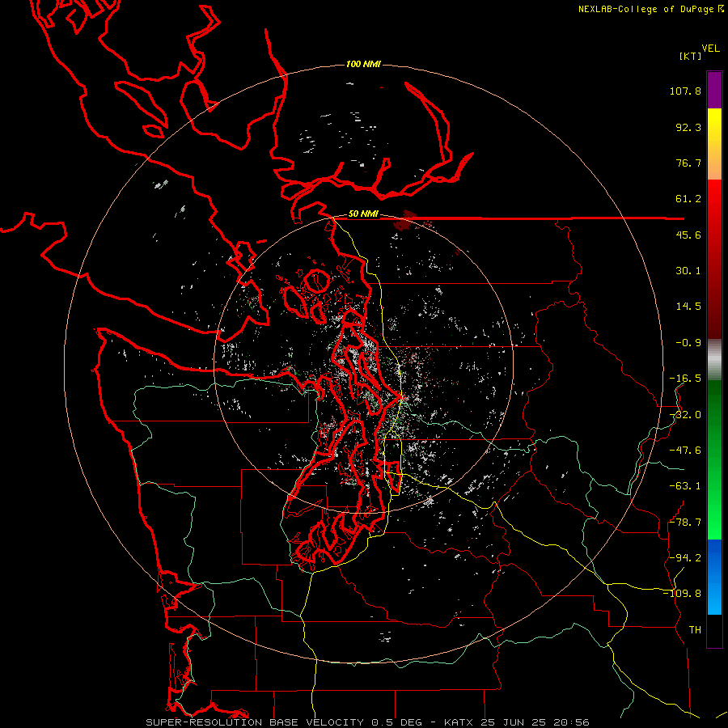The height and width of the screenshot is (728, 728).
Task: Click the yellow-orange segment of color bar
Action: pyautogui.click(x=714, y=144)
